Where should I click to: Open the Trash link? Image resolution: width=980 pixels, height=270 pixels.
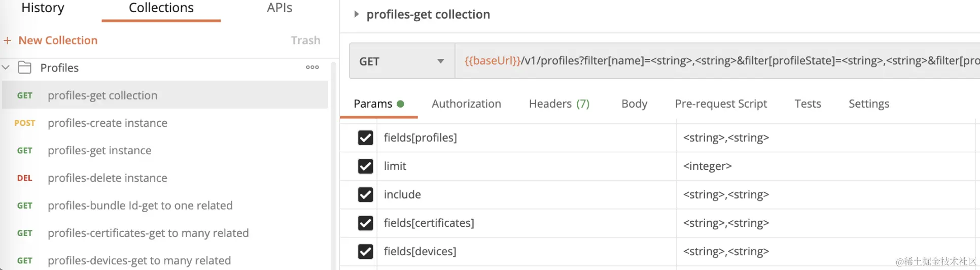(x=305, y=41)
